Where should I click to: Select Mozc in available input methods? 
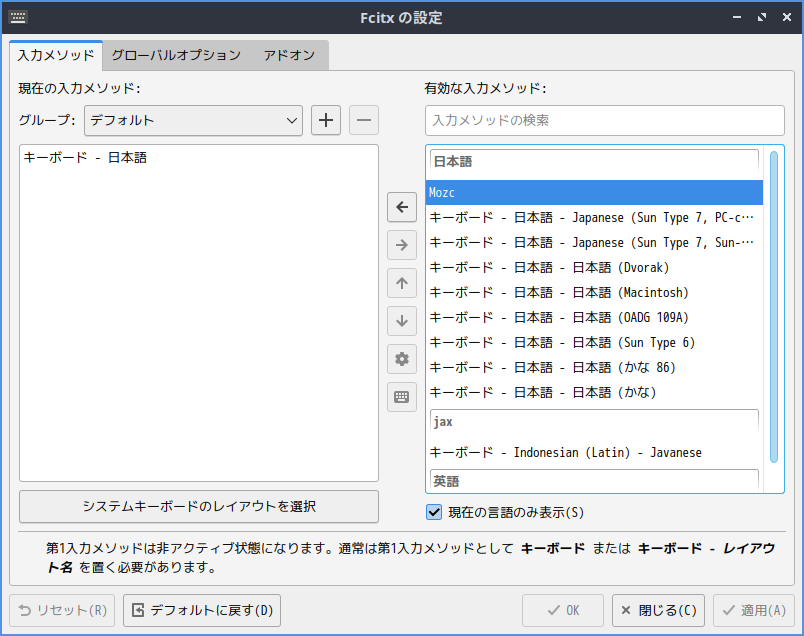tap(594, 192)
